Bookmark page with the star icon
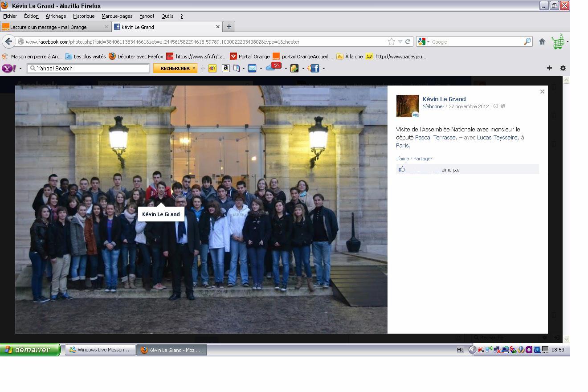588x392 pixels. pos(391,41)
